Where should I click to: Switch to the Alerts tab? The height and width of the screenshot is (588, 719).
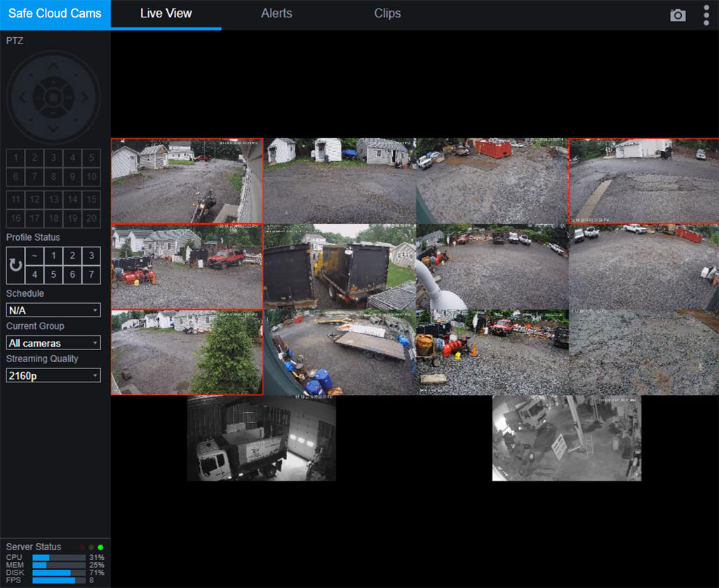(276, 13)
